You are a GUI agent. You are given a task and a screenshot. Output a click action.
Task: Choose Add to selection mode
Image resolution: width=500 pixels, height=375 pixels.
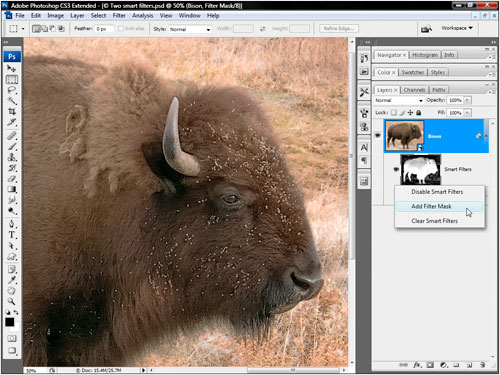(x=44, y=29)
